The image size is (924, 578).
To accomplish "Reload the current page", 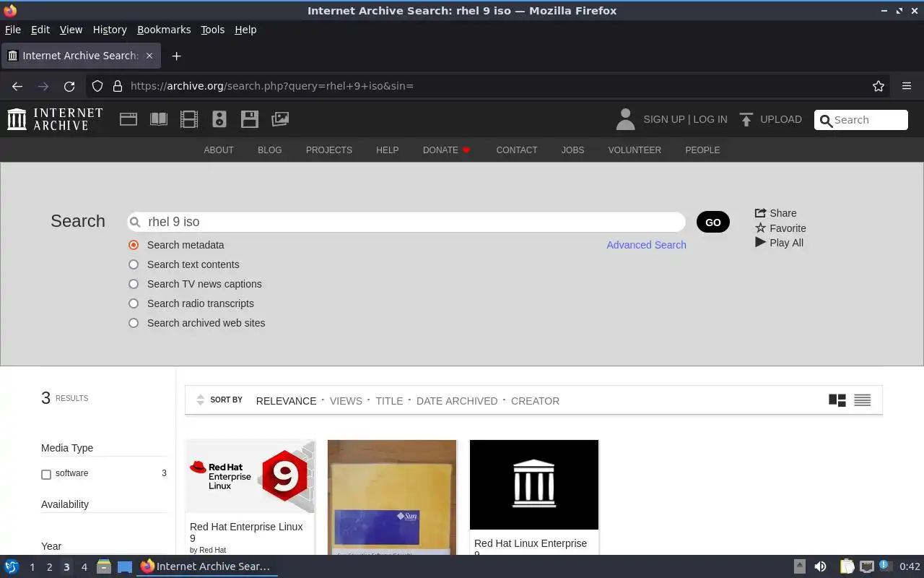I will point(69,86).
